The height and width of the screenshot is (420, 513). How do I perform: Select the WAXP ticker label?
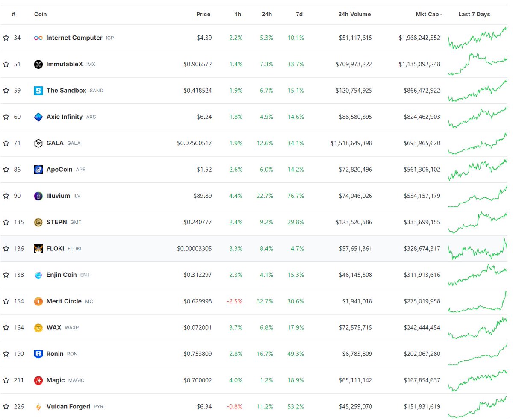(x=72, y=328)
